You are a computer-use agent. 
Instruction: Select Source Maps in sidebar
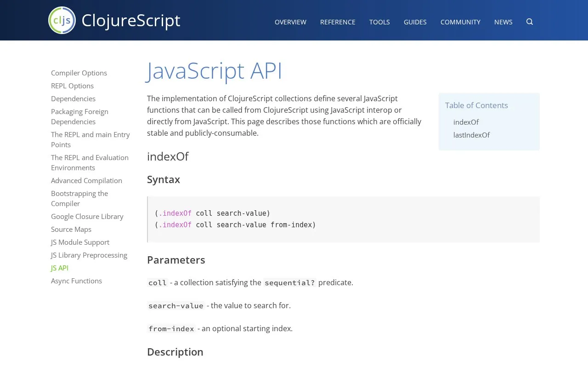[71, 229]
